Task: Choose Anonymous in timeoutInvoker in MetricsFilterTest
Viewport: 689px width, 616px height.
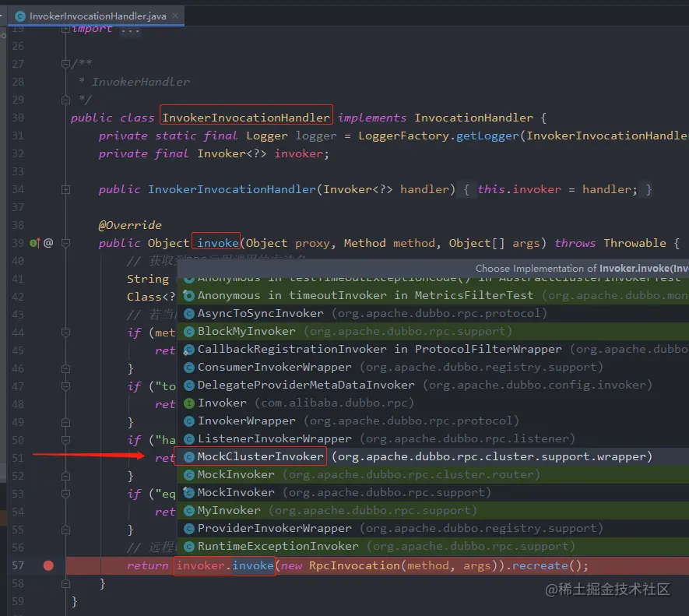Action: pyautogui.click(x=433, y=295)
